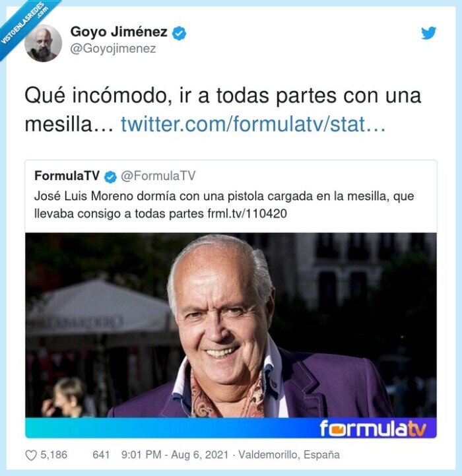Click the FormulaTV account name
This screenshot has height=476, width=462.
(67, 176)
